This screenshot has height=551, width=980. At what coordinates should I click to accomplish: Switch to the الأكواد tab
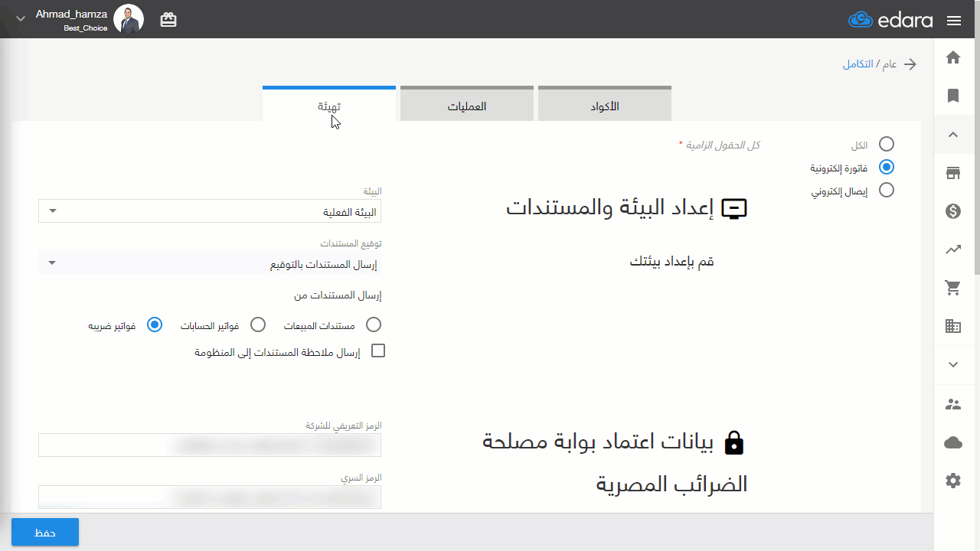pos(605,105)
